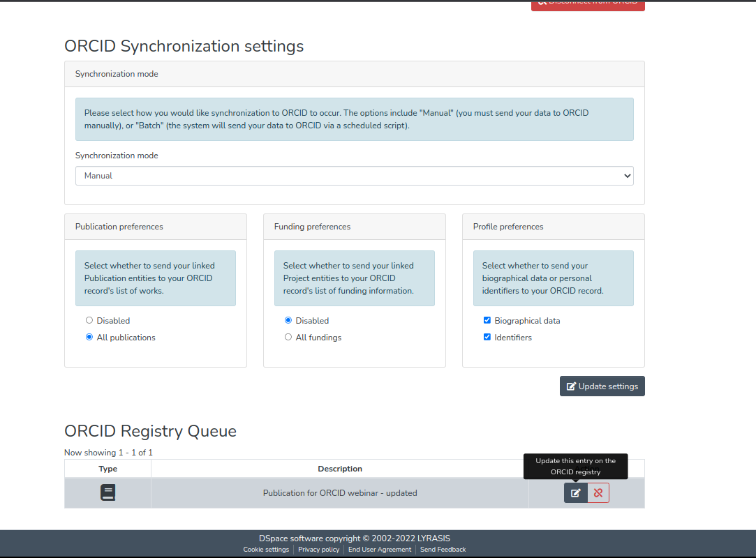Screen dimensions: 756x558
Task: Toggle the Identifiers checkbox
Action: click(487, 338)
